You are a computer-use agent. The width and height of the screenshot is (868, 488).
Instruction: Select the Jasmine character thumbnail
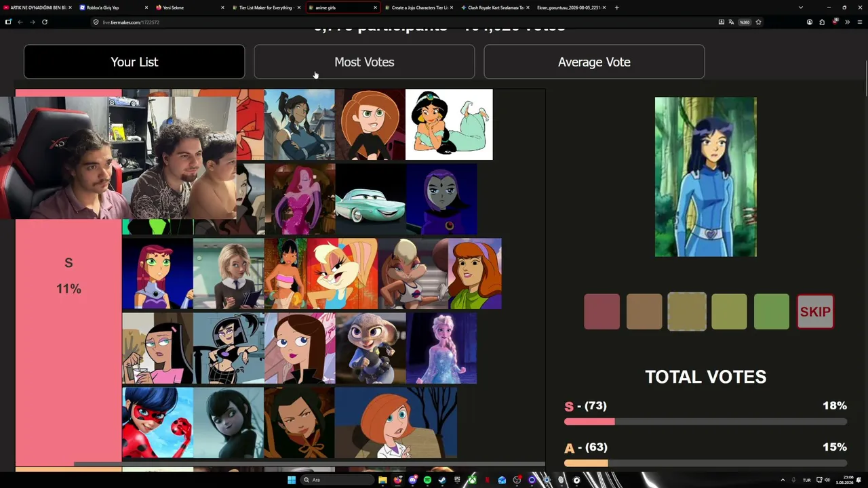point(449,125)
